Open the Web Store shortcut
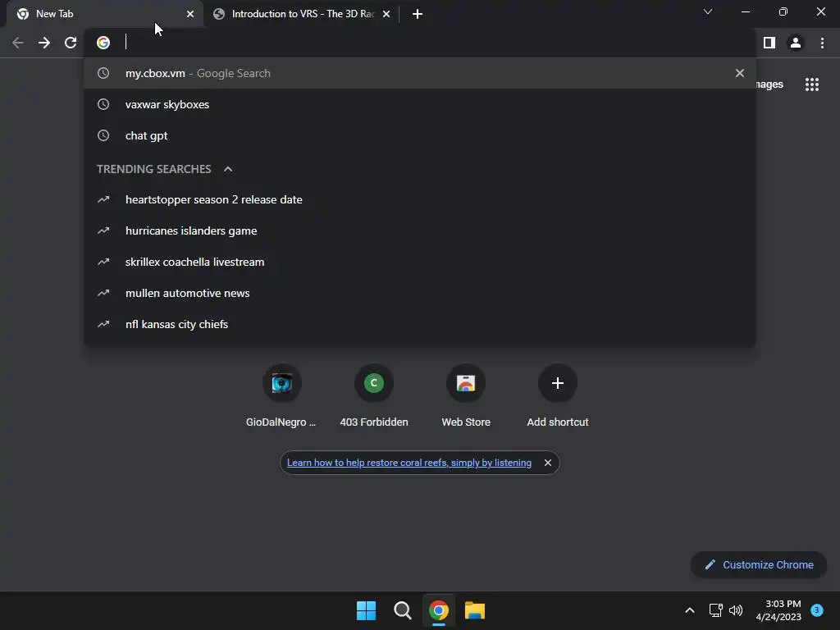The height and width of the screenshot is (630, 840). 466,396
